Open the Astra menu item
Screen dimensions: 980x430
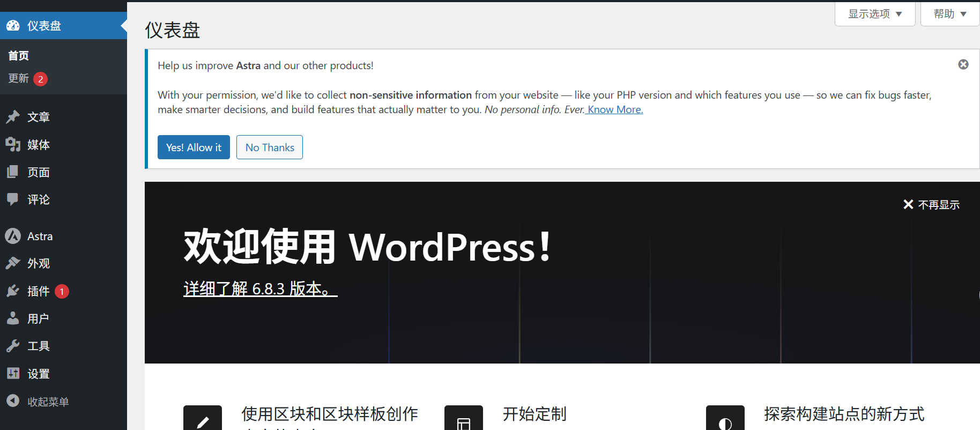[x=63, y=236]
